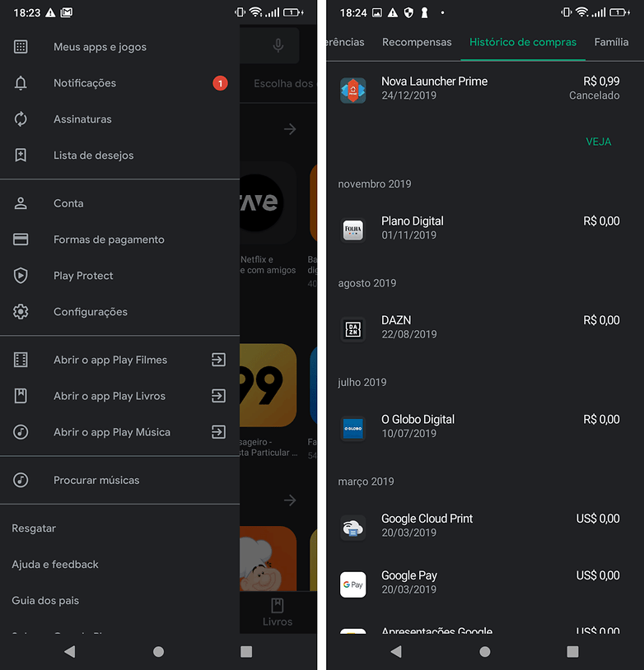Tap the Play Música note icon
Screen dimensions: 644x670
pos(21,432)
